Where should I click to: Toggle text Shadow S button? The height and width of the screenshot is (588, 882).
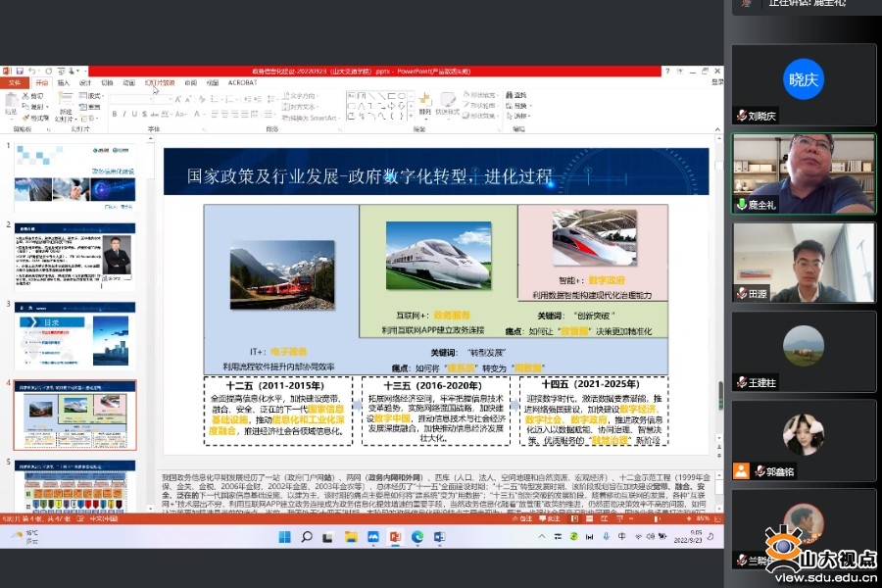[144, 115]
